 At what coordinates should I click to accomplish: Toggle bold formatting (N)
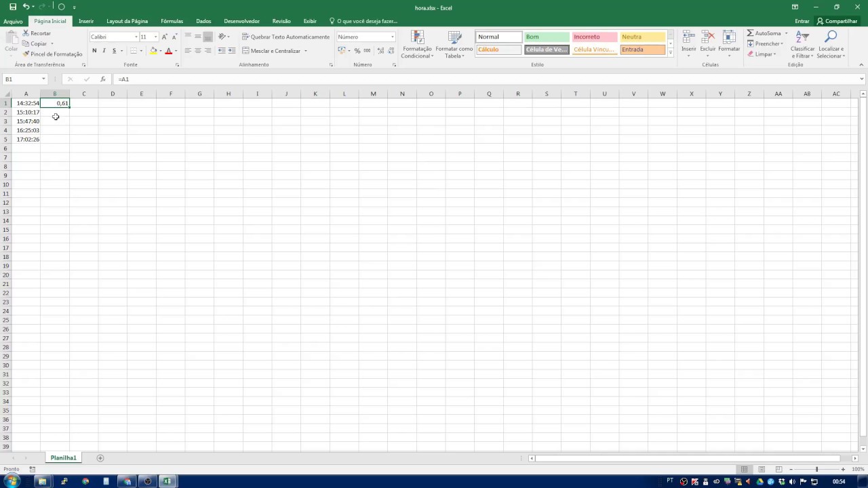coord(94,51)
